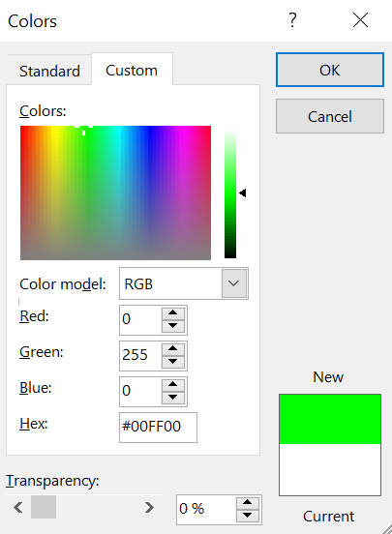The height and width of the screenshot is (534, 392).
Task: Lower transparency percent with down arrow
Action: pos(248,516)
